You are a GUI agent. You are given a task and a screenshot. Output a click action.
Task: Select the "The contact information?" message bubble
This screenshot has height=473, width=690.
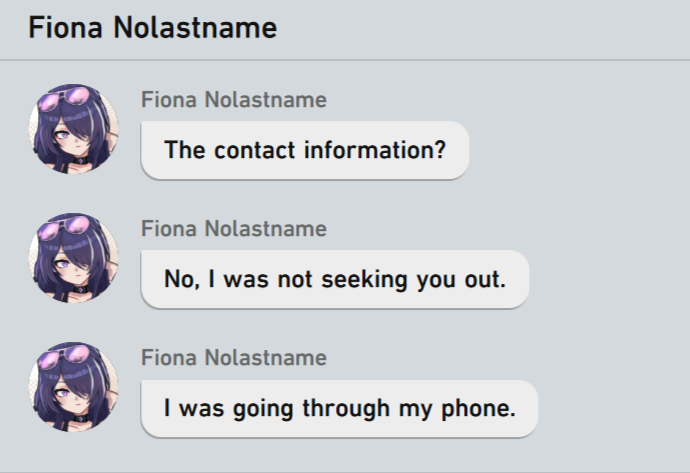(x=304, y=151)
